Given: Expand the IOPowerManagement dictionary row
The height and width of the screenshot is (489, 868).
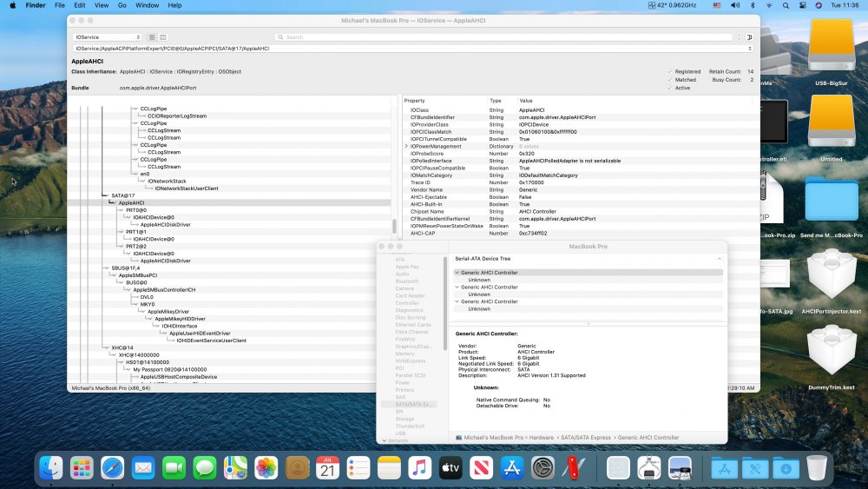Looking at the screenshot, I should pos(406,146).
